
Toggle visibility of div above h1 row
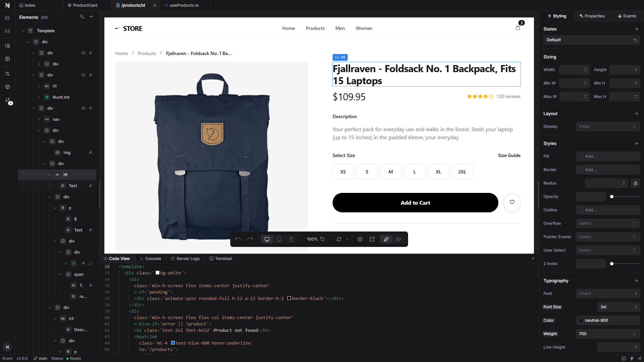click(83, 75)
